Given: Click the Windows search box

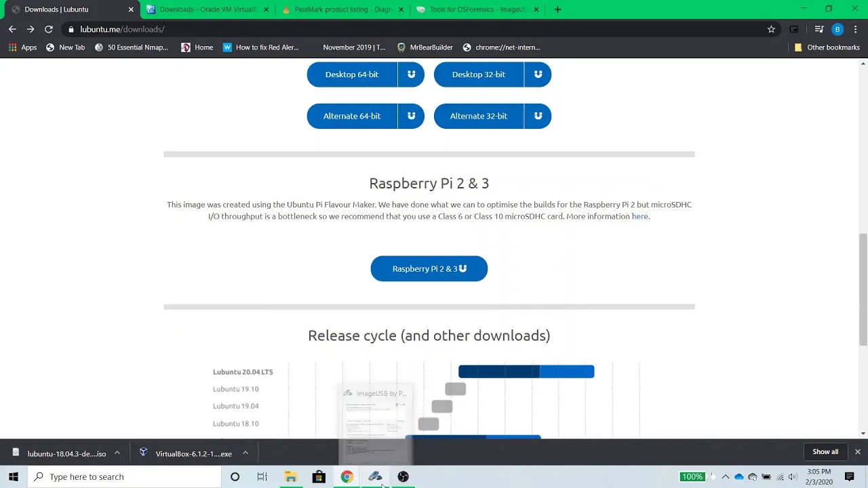Looking at the screenshot, I should (x=124, y=476).
